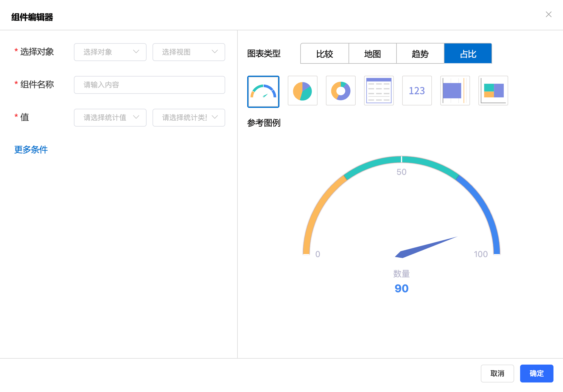Focus the 组件名称 text input field

(149, 85)
